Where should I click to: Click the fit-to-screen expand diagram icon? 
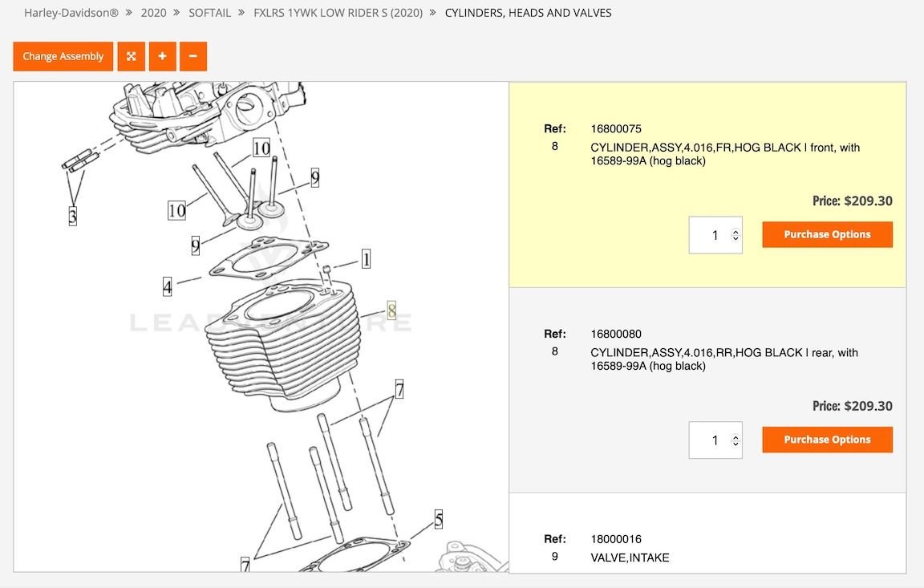[131, 57]
